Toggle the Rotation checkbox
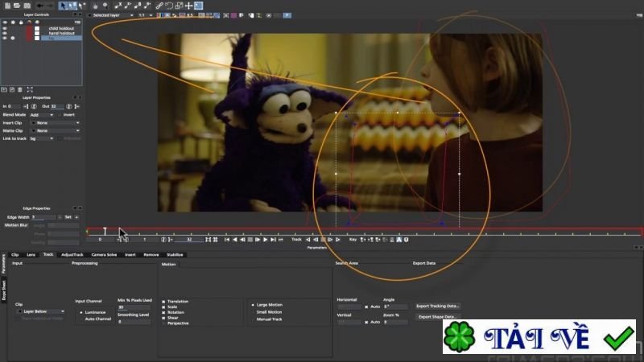The image size is (644, 362). pos(163,312)
